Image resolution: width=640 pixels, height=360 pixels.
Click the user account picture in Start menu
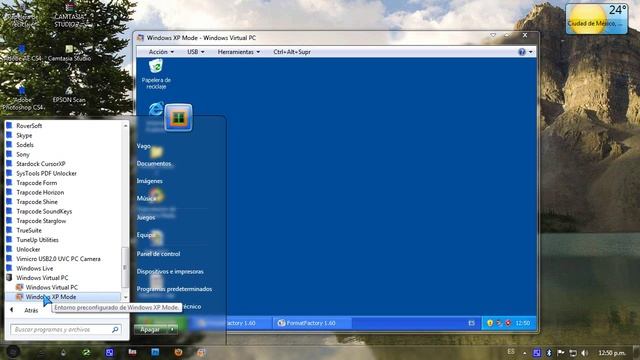pyautogui.click(x=178, y=118)
